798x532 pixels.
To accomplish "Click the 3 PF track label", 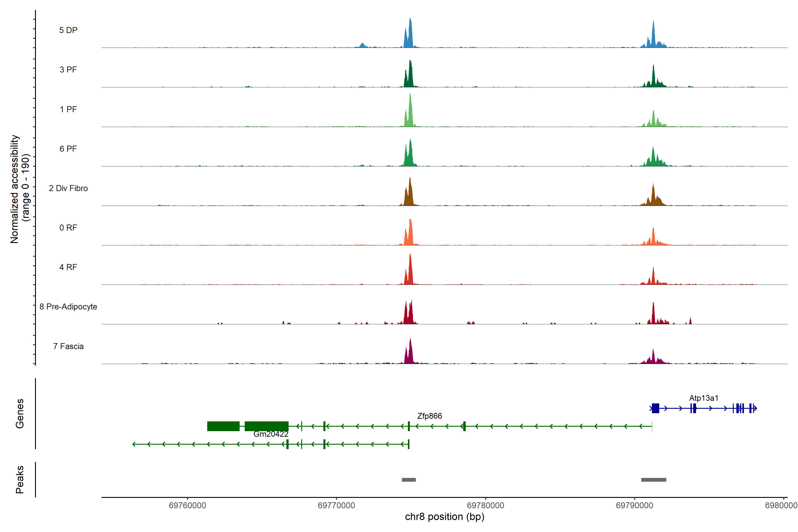I will pyautogui.click(x=68, y=70).
